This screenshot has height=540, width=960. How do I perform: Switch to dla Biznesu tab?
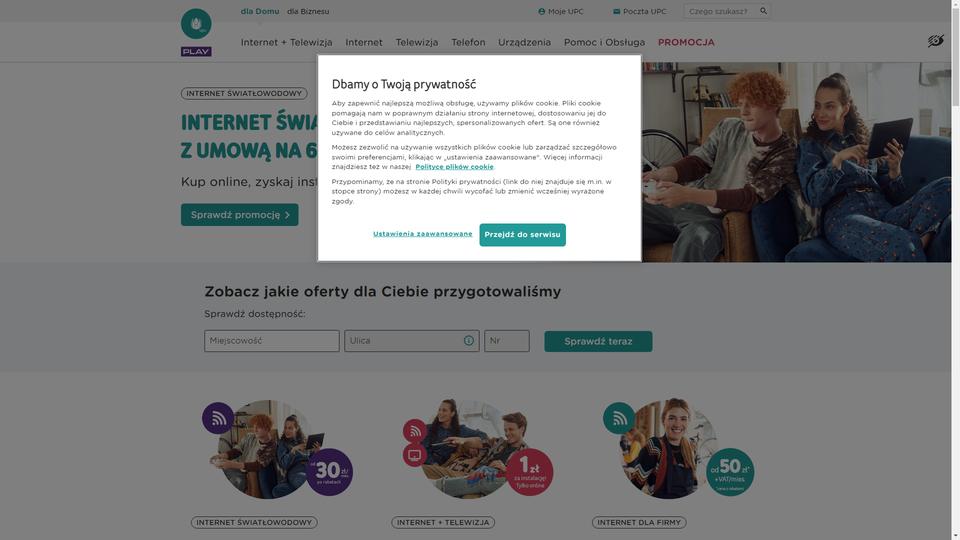[x=308, y=11]
